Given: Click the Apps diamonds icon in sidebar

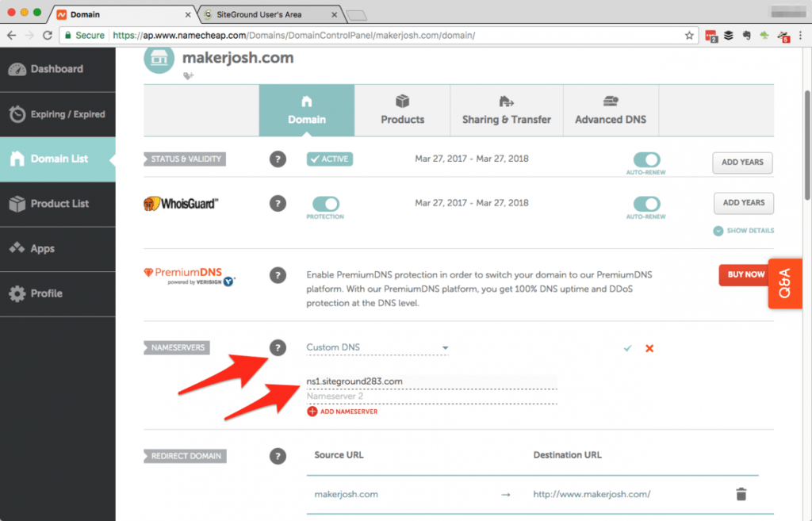Looking at the screenshot, I should (17, 248).
